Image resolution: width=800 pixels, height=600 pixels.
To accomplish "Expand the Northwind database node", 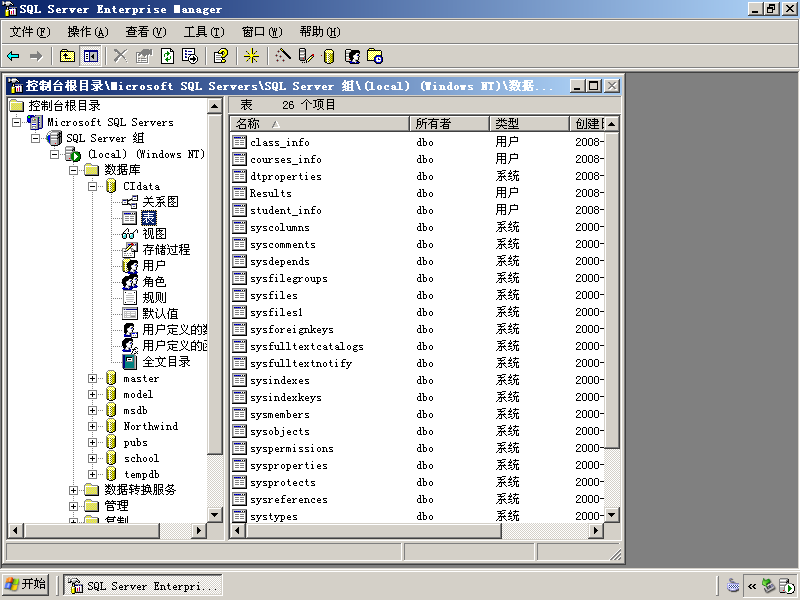I will tap(92, 427).
